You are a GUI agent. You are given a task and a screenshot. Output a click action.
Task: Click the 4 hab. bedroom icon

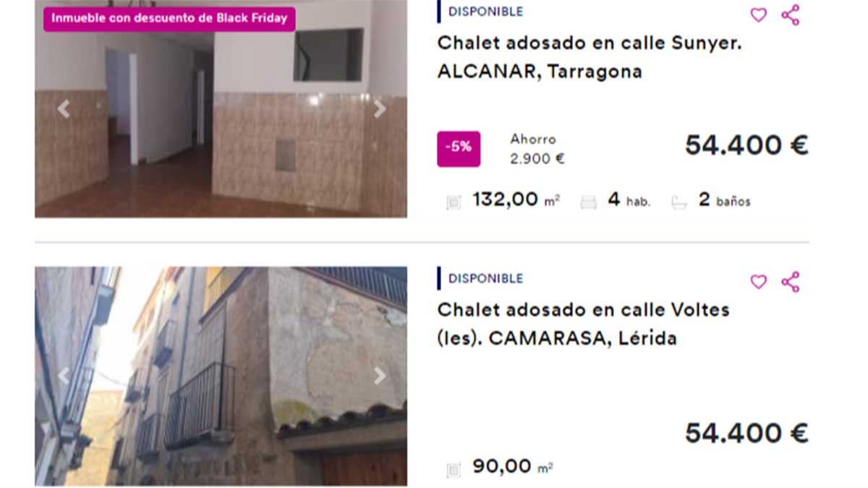(x=589, y=203)
